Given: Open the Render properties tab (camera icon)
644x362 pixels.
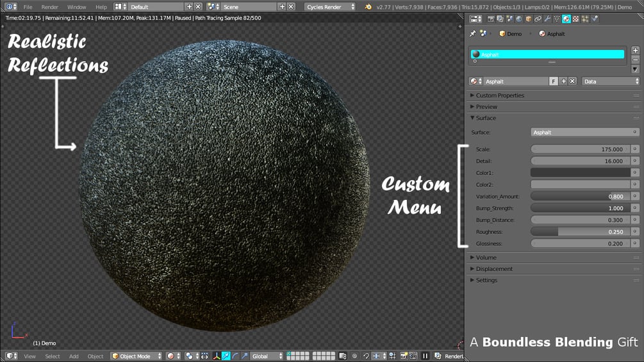Looking at the screenshot, I should click(491, 19).
